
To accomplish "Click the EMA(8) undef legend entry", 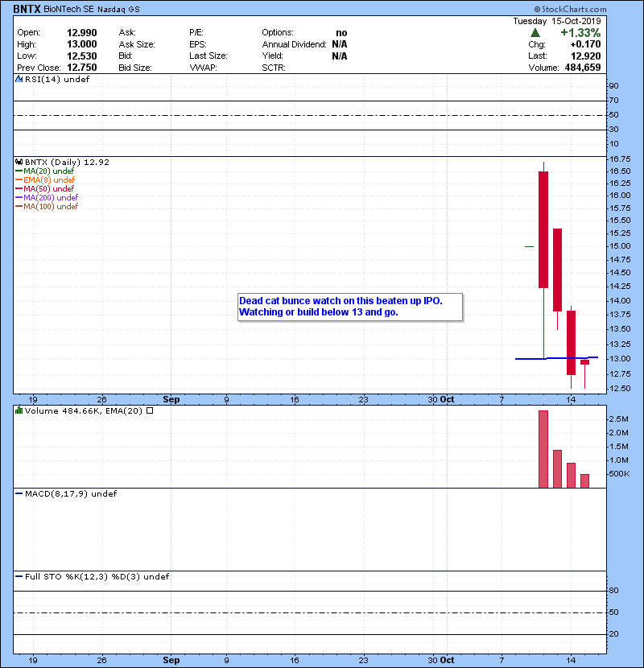I will click(45, 179).
